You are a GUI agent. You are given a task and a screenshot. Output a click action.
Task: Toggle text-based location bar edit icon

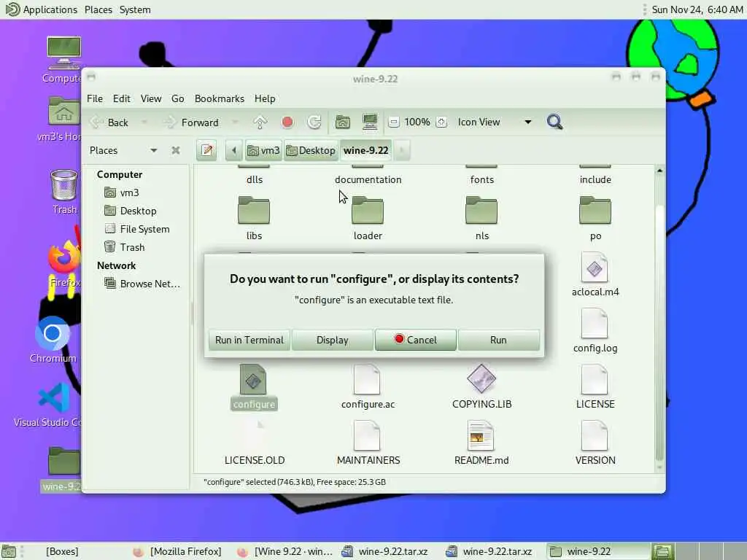tap(206, 150)
